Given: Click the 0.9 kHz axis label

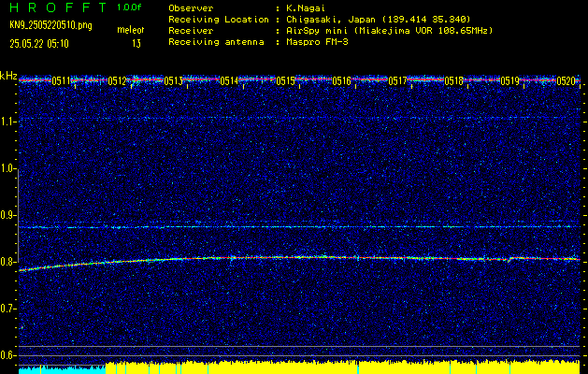Looking at the screenshot, I should pos(7,215).
